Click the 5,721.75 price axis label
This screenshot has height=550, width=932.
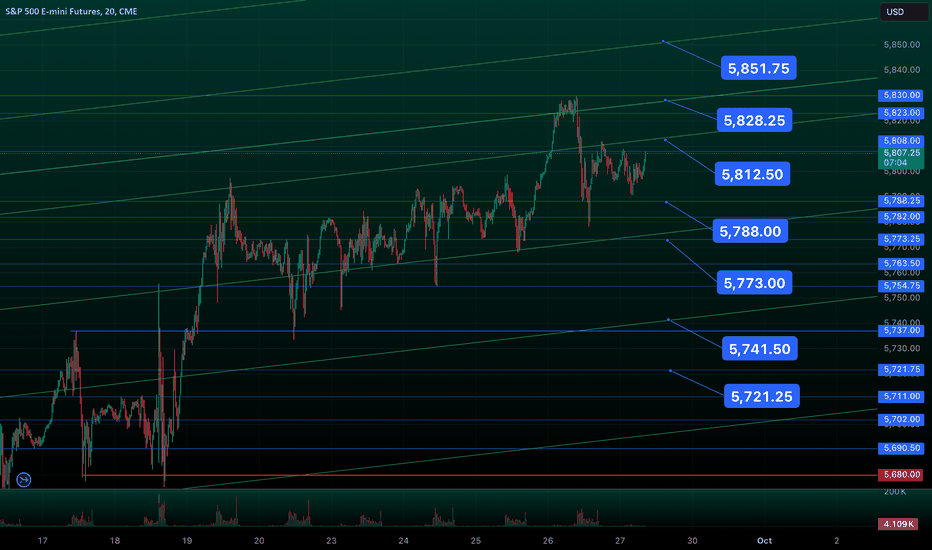[901, 369]
